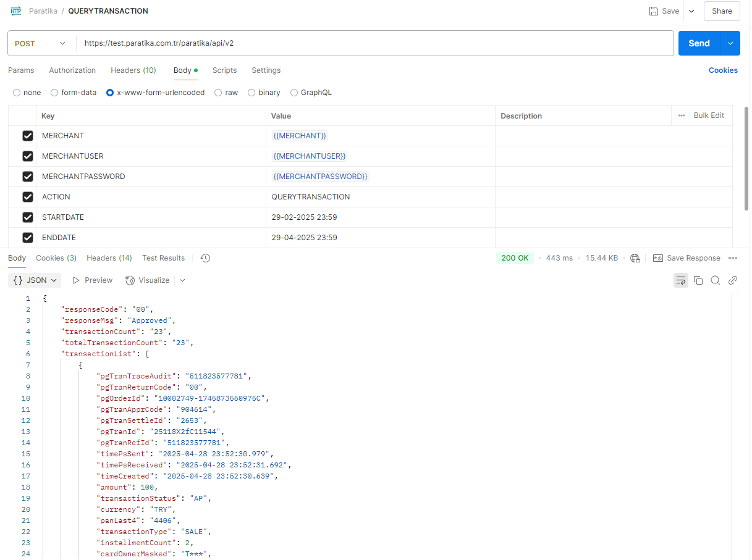The height and width of the screenshot is (560, 752).
Task: Click the Cookies link
Action: (722, 70)
